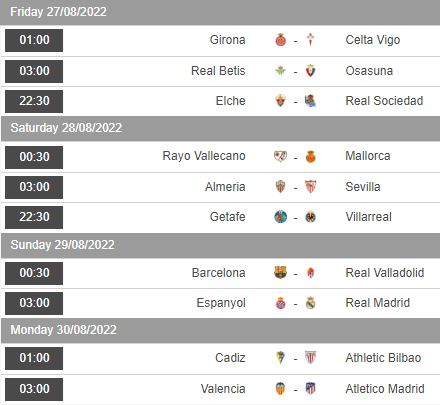440x405 pixels.
Task: Click the Real Madrid crest icon
Action: 310,303
